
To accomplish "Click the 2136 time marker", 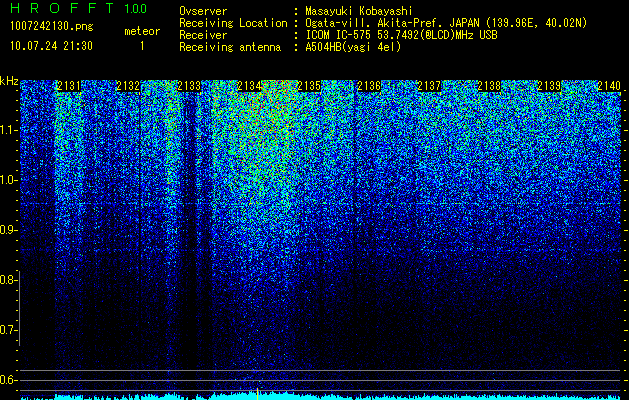I will pos(369,86).
